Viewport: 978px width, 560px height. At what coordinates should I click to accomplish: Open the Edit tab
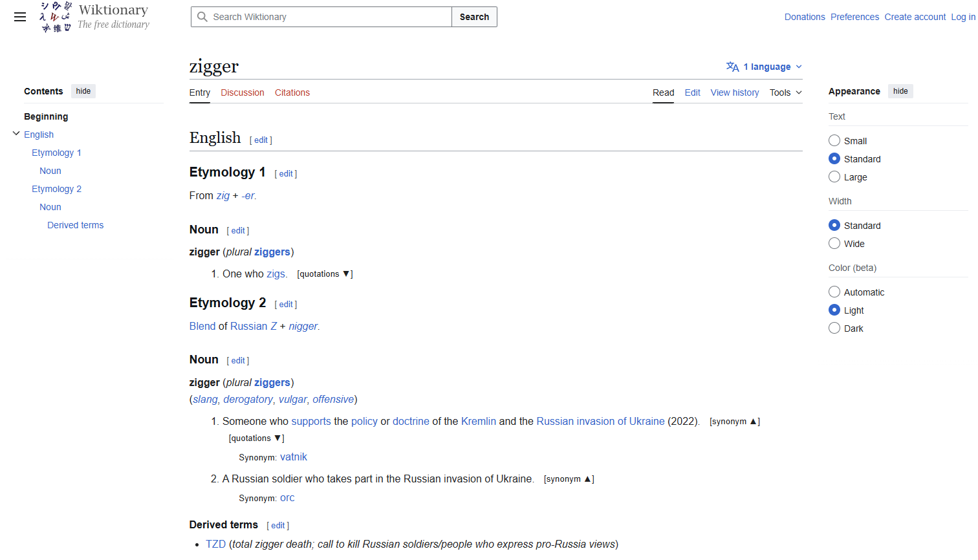pyautogui.click(x=693, y=92)
